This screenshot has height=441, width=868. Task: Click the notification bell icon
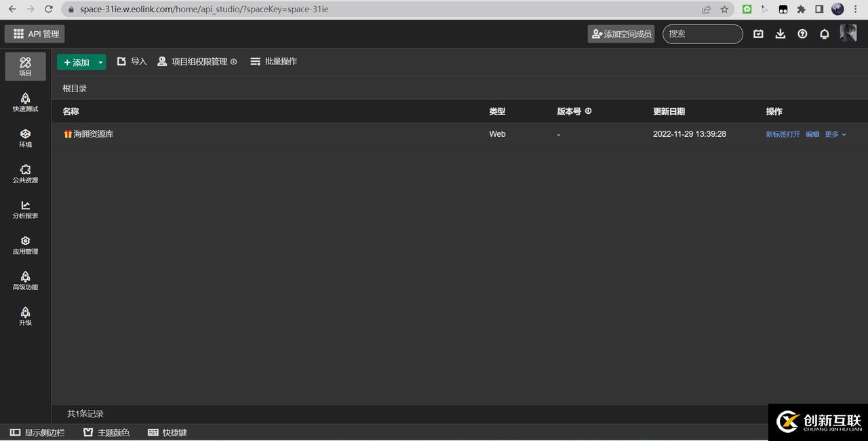pyautogui.click(x=825, y=34)
